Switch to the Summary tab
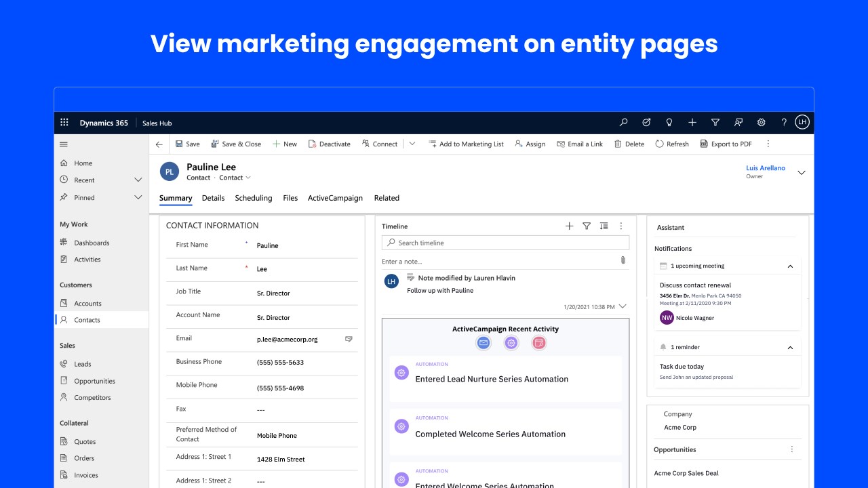The image size is (868, 488). pyautogui.click(x=176, y=198)
